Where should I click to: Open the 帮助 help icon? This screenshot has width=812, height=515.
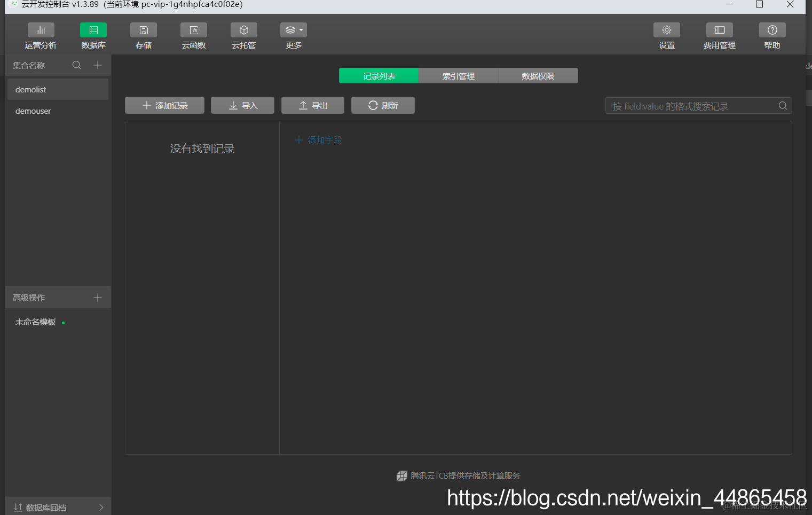(x=772, y=30)
